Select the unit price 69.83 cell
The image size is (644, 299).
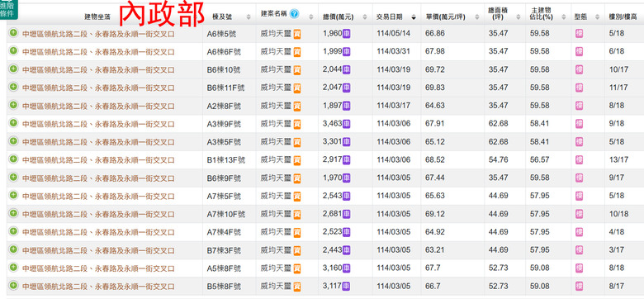click(435, 88)
